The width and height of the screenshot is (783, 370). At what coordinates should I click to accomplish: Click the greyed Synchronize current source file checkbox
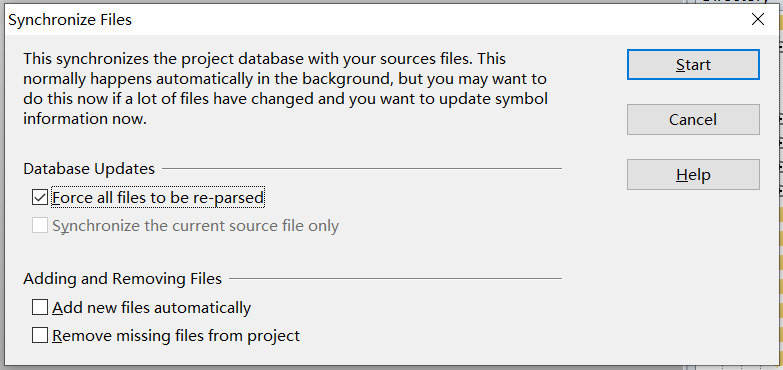(x=40, y=225)
